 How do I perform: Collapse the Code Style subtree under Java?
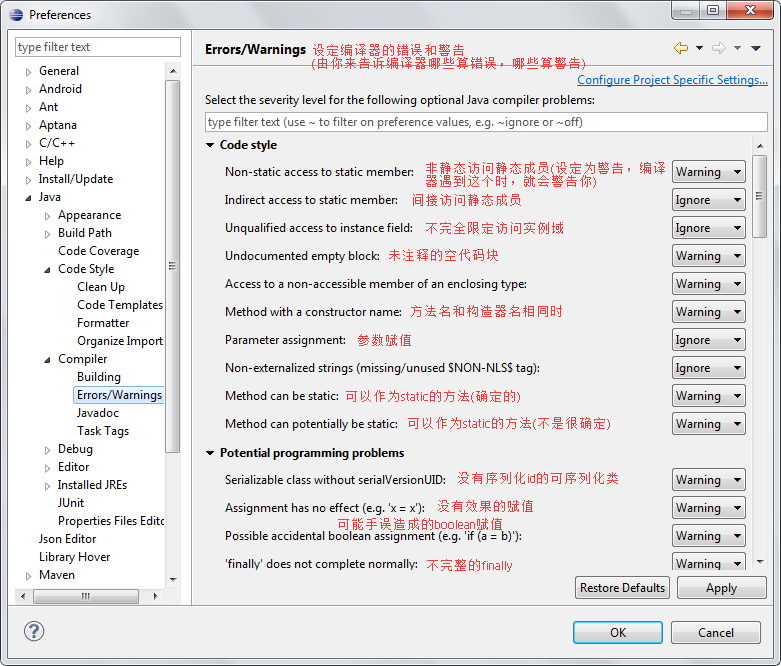(47, 269)
